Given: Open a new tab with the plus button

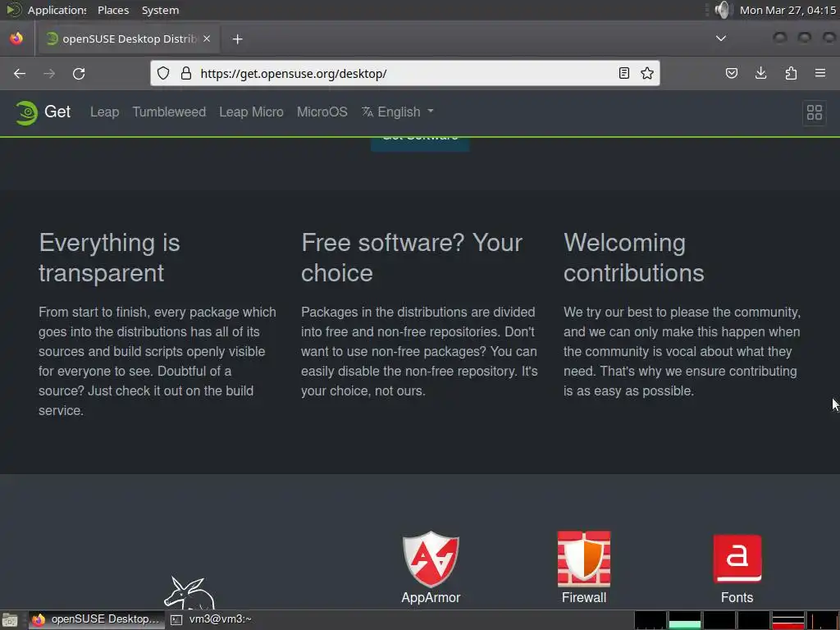Looking at the screenshot, I should pos(237,39).
